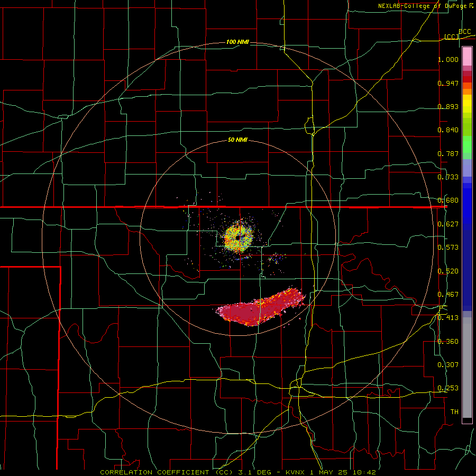Screen dimensions: 476x476
Task: Click the DCC label above the color scale
Action: 464,31
